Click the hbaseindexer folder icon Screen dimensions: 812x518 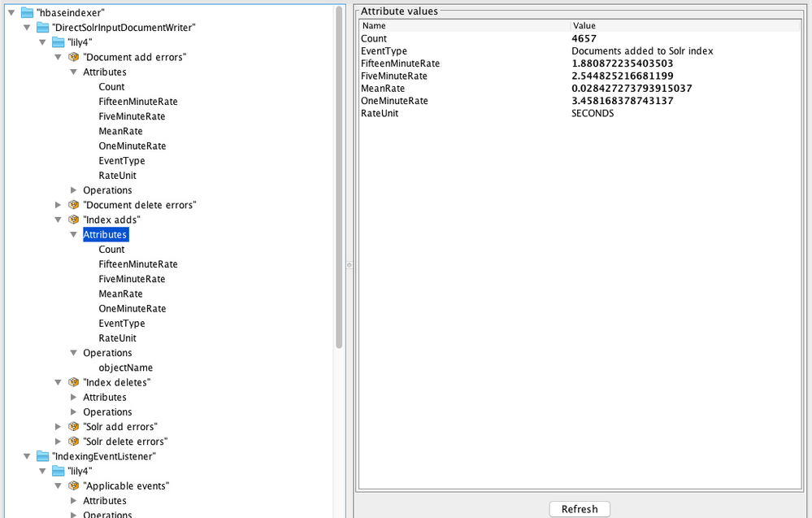point(27,12)
